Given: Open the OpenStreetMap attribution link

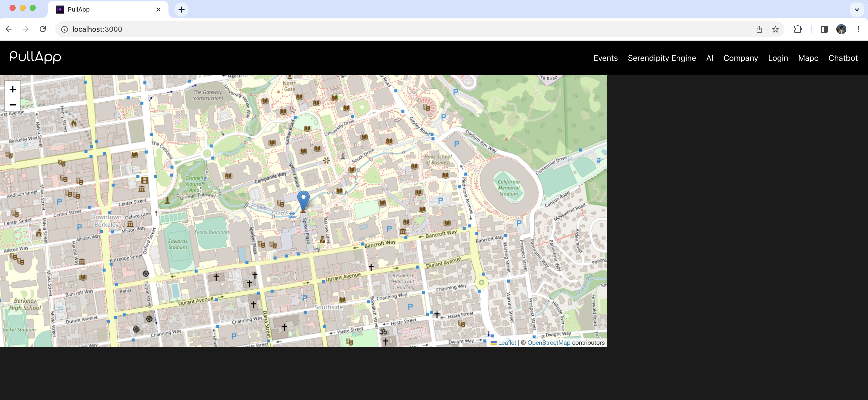Looking at the screenshot, I should click(549, 342).
